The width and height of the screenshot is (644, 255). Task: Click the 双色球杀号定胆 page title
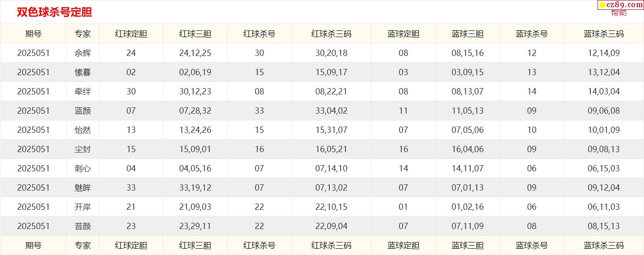click(54, 13)
